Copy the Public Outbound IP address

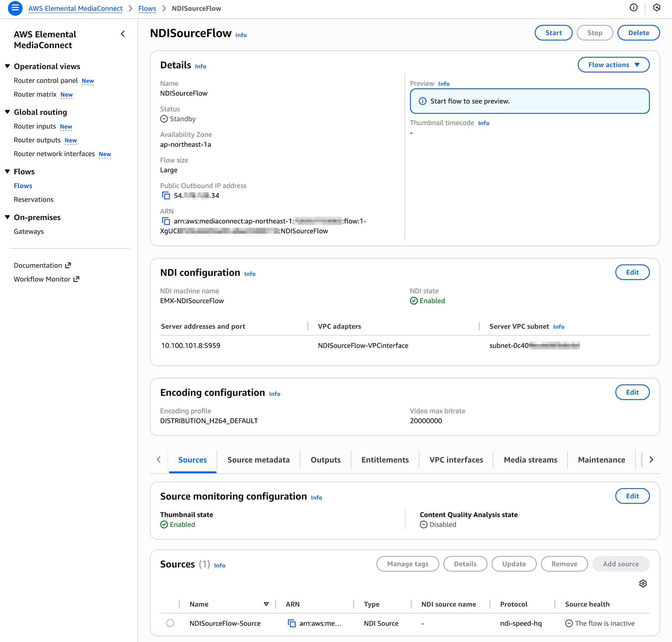tap(166, 195)
